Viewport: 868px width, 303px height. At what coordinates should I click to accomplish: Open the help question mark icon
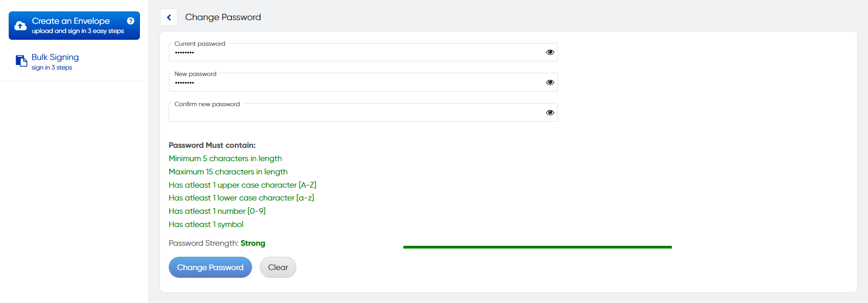point(131,21)
